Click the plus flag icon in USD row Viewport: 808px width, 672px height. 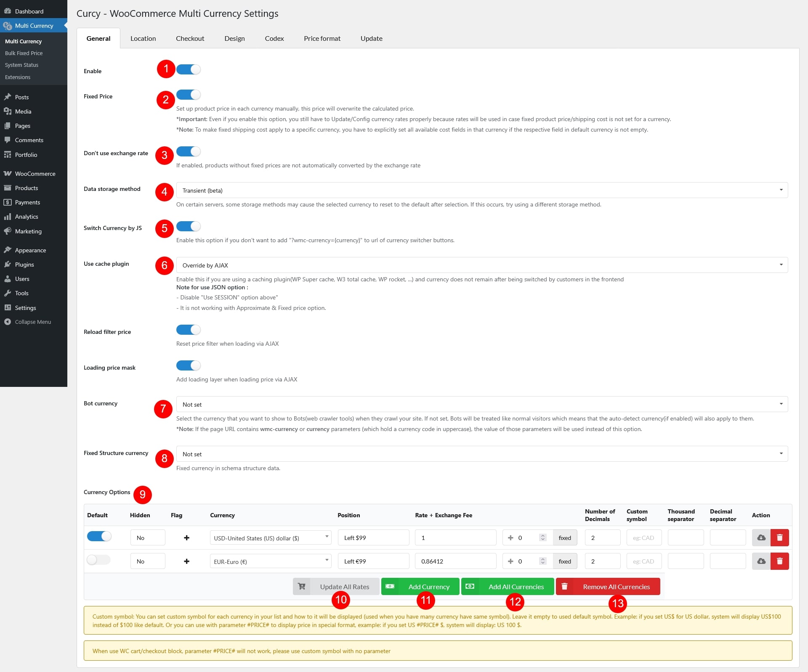[x=186, y=537]
